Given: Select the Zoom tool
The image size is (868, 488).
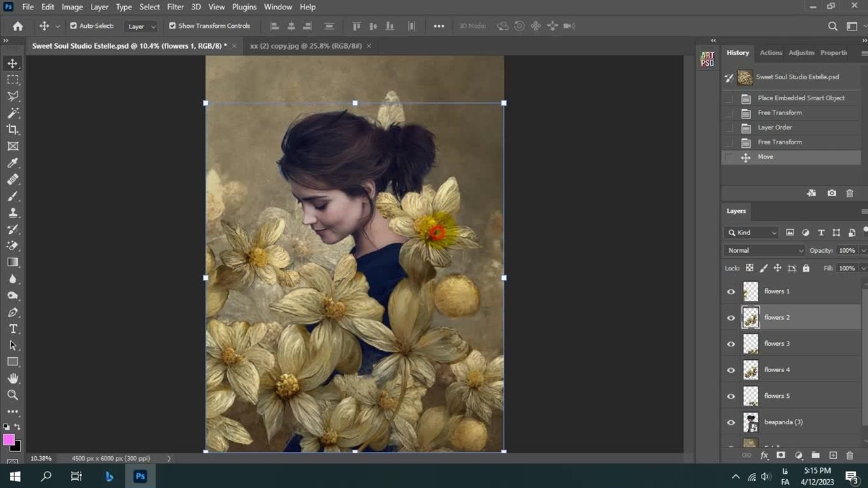Looking at the screenshot, I should pos(13,395).
